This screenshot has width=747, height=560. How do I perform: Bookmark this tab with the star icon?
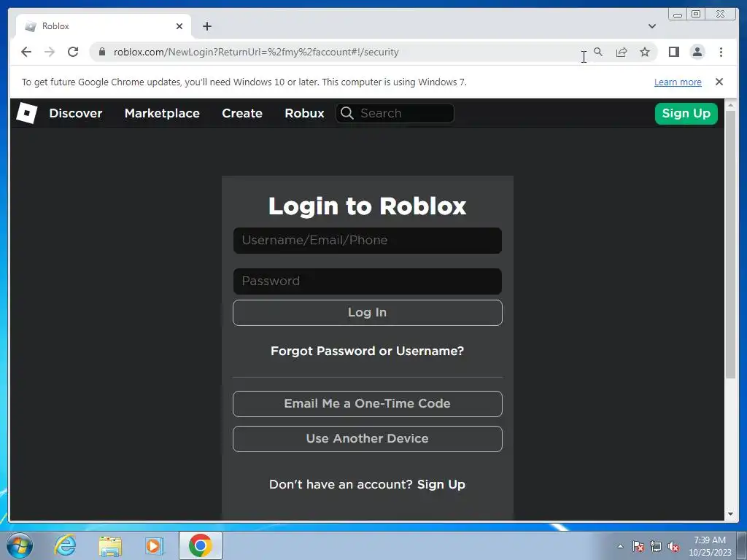click(645, 52)
